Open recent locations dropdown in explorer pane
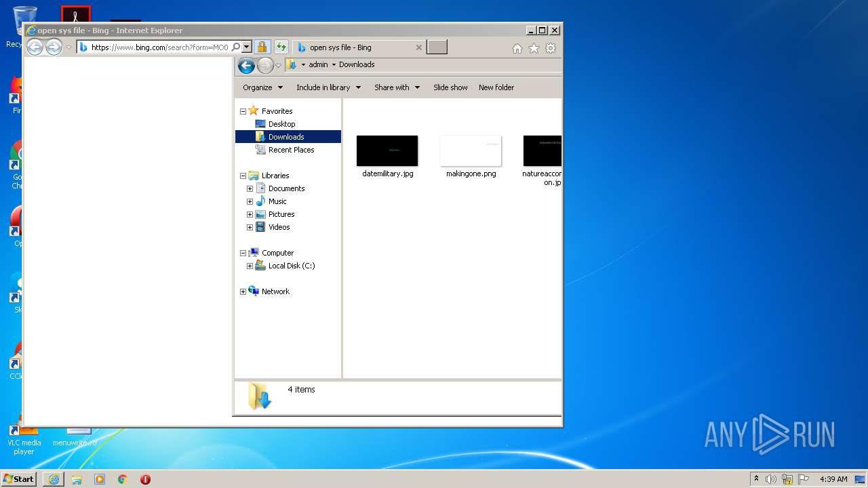Image resolution: width=868 pixels, height=488 pixels. coord(278,66)
